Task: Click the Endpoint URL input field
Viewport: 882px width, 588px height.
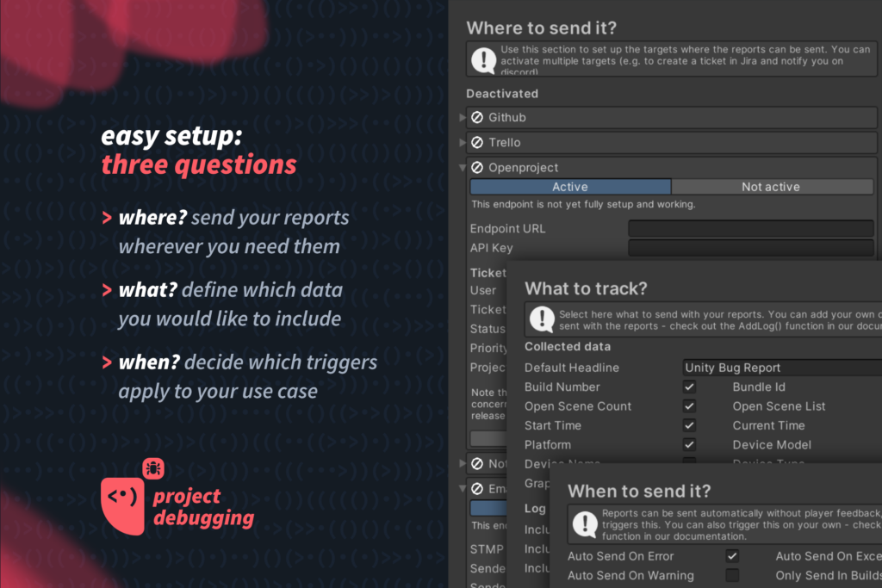Action: click(x=750, y=229)
